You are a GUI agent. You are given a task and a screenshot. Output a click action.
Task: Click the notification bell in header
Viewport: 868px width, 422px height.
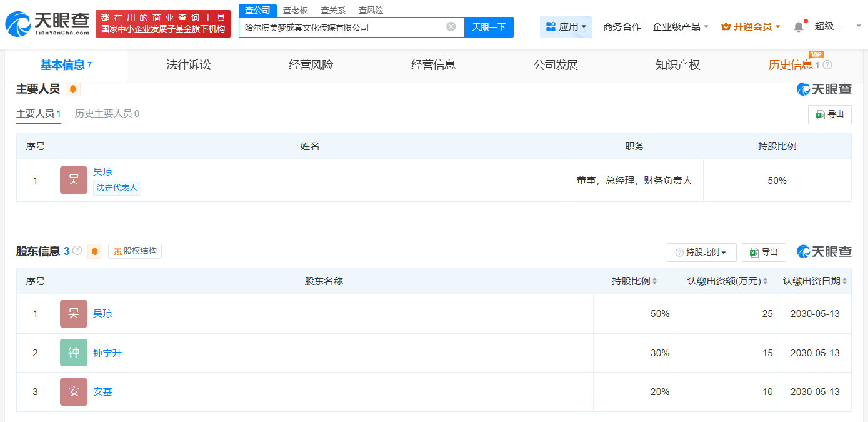(x=799, y=26)
